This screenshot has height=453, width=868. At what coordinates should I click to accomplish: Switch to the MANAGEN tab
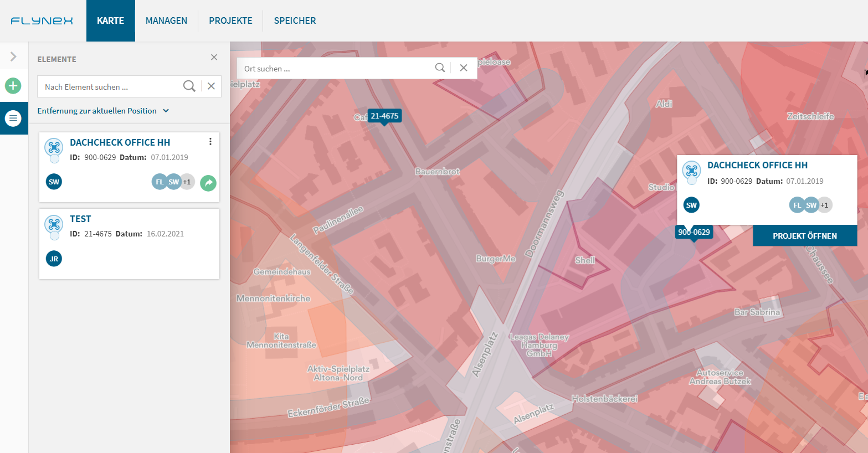tap(166, 20)
